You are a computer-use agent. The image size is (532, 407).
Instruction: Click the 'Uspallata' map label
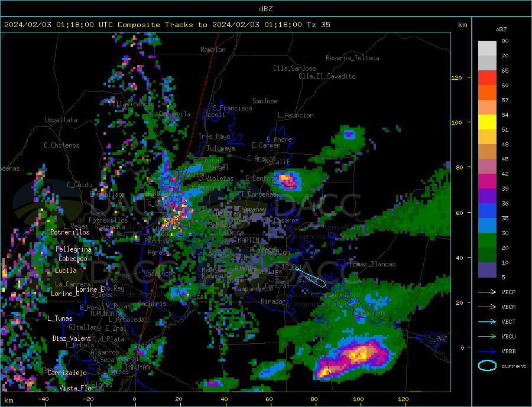click(61, 120)
